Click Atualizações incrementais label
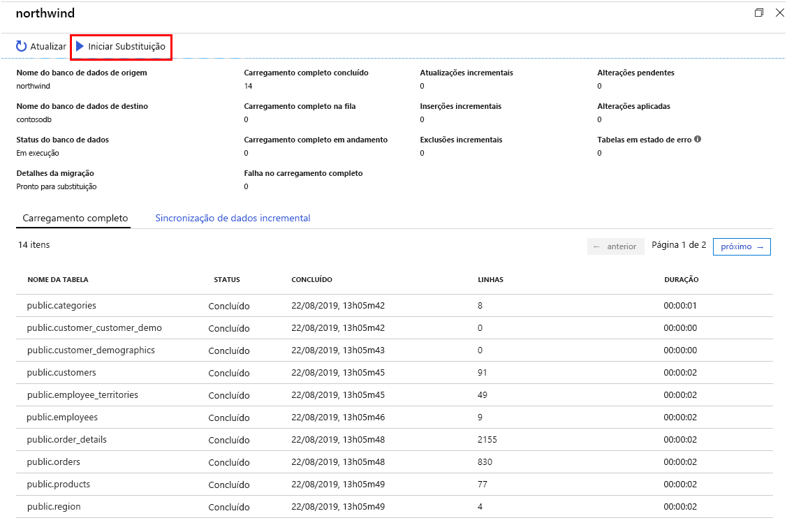Viewport: 787px width, 532px height. pos(466,73)
